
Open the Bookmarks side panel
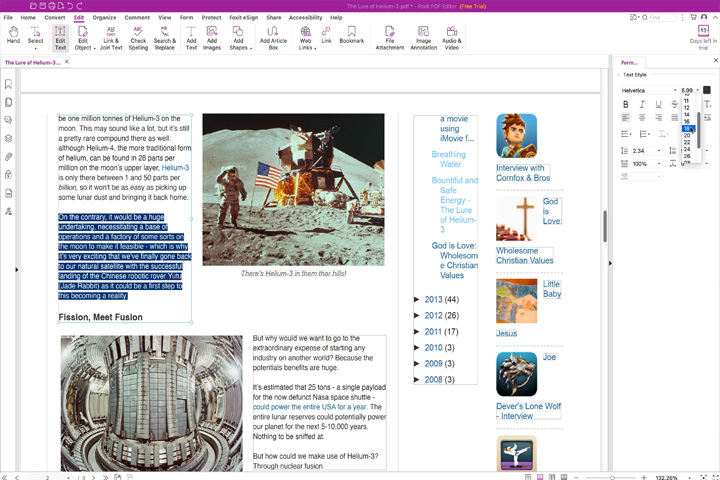click(8, 84)
